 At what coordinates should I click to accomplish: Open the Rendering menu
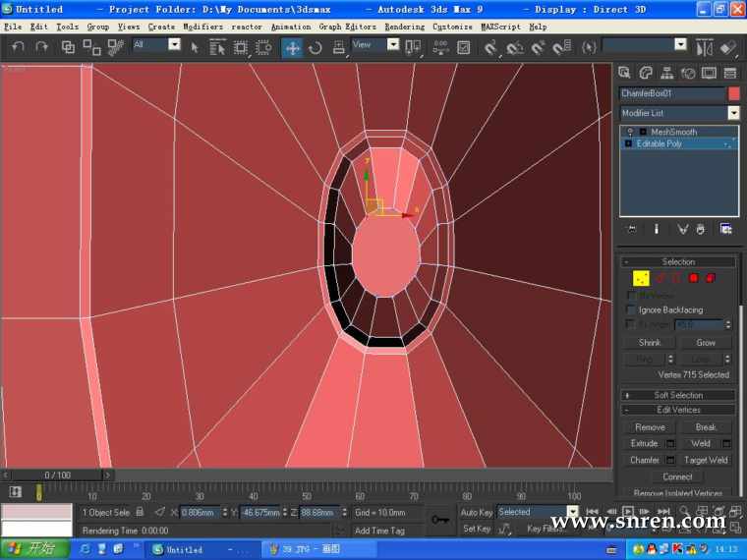[x=405, y=27]
